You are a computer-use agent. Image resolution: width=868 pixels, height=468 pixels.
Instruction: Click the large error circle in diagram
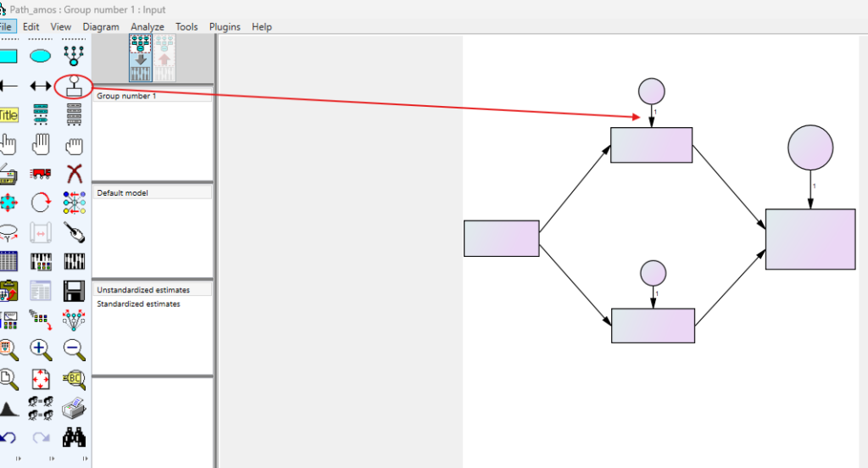[x=810, y=148]
